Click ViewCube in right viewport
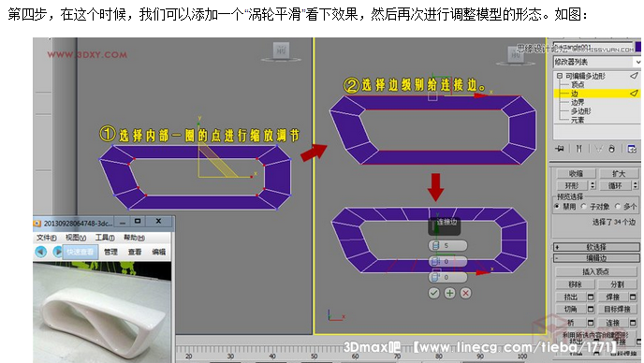This screenshot has width=644, height=363. coord(516,54)
